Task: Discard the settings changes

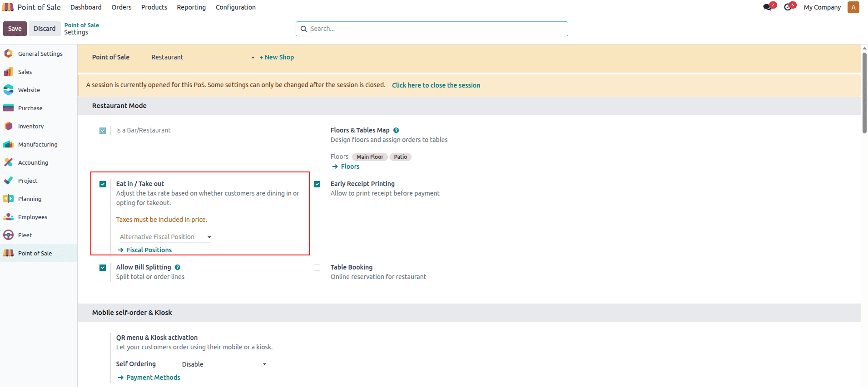Action: pos(45,29)
